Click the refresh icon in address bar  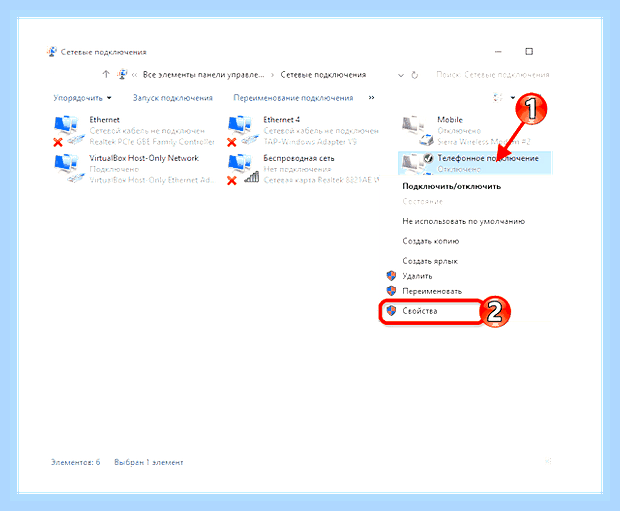tap(414, 75)
